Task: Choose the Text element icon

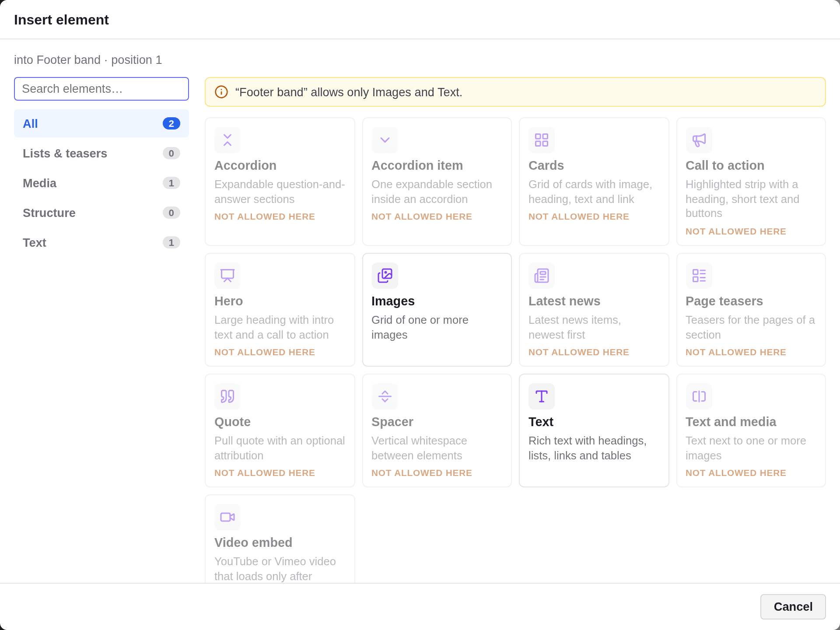Action: [541, 396]
